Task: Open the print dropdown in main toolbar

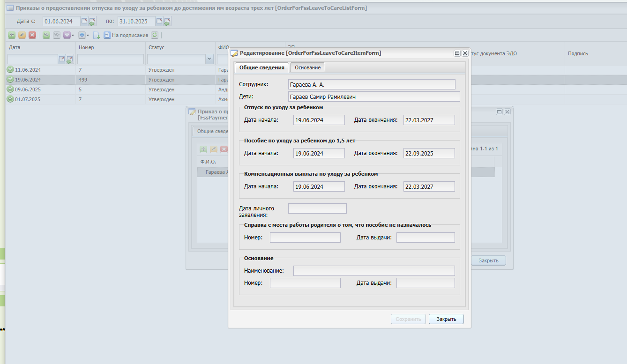Action: click(83, 35)
